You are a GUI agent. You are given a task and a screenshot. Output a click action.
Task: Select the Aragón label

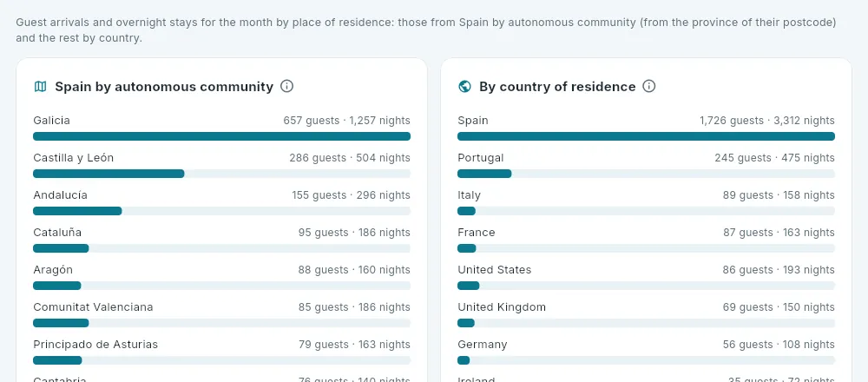point(53,270)
